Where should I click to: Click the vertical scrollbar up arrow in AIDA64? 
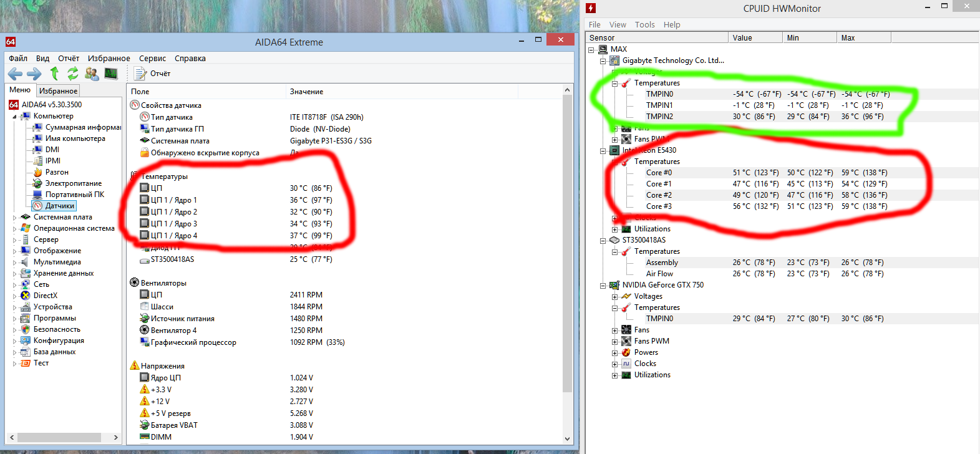(567, 90)
